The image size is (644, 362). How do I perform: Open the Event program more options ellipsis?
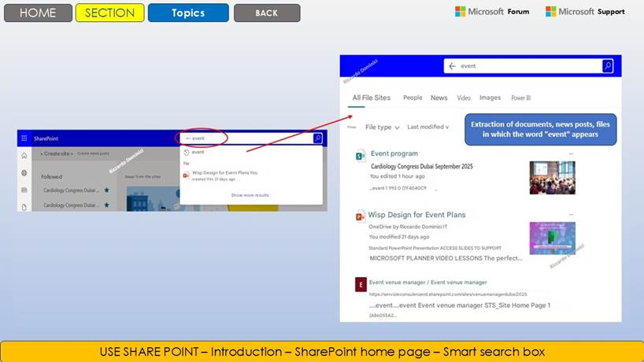pos(571,153)
